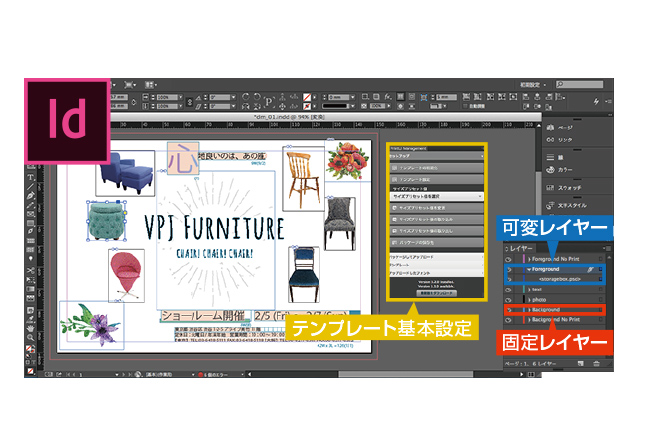The width and height of the screenshot is (646, 440).
Task: Click the fill color swatch in control bar
Action: click(x=307, y=97)
